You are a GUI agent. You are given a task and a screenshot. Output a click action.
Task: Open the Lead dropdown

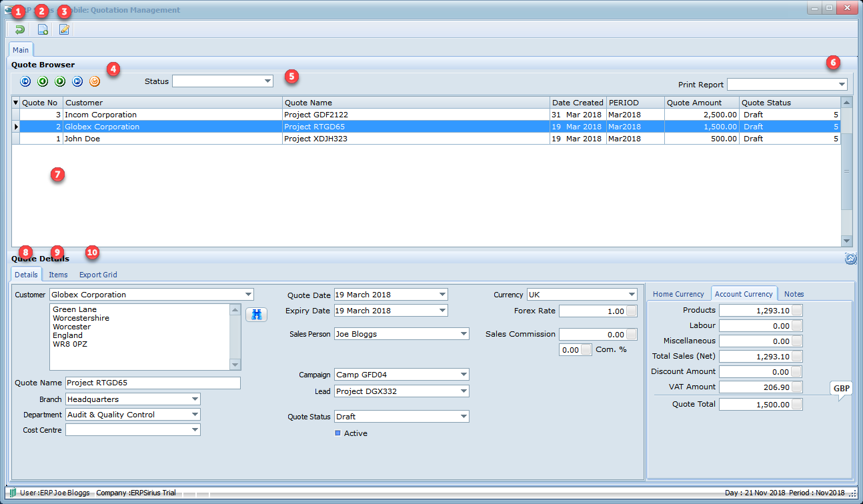464,391
